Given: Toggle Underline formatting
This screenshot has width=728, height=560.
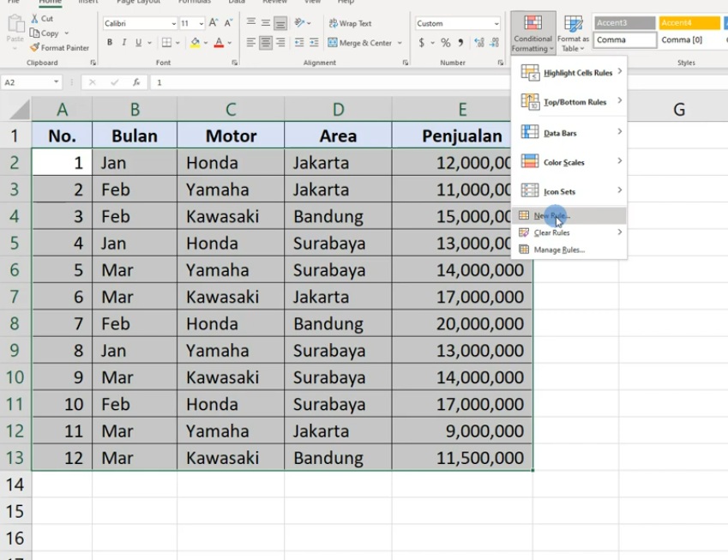Looking at the screenshot, I should pos(138,43).
